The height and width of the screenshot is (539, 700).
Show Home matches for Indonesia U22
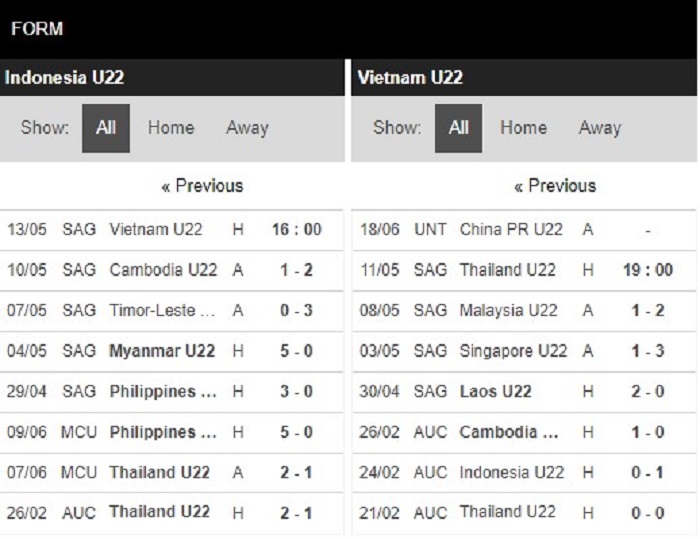coord(171,128)
